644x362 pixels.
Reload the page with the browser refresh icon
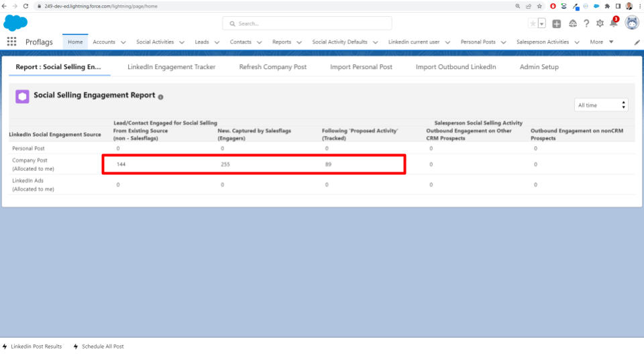coord(26,6)
